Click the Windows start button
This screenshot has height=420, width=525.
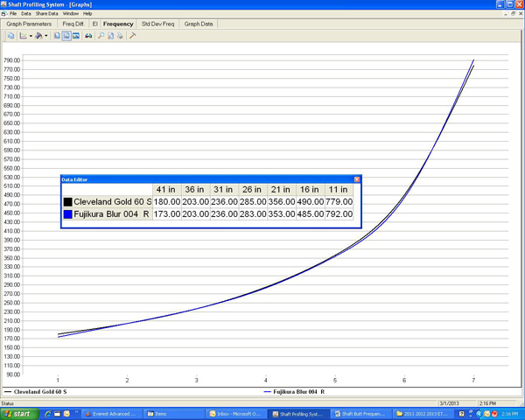(x=19, y=414)
